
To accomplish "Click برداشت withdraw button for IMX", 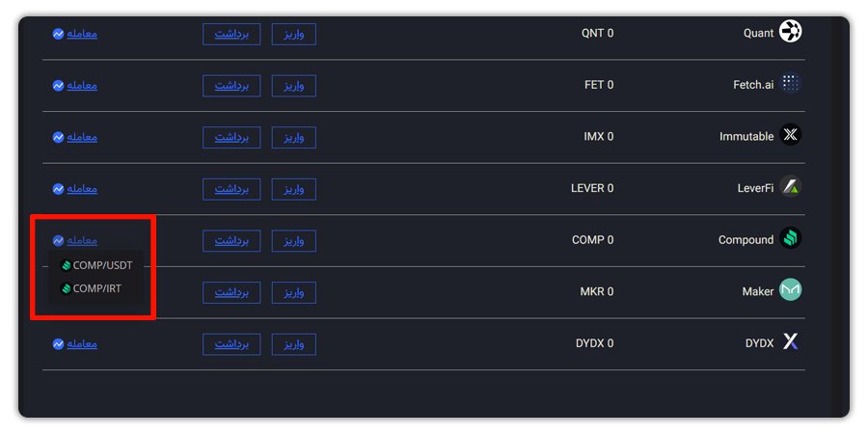I will tap(231, 137).
